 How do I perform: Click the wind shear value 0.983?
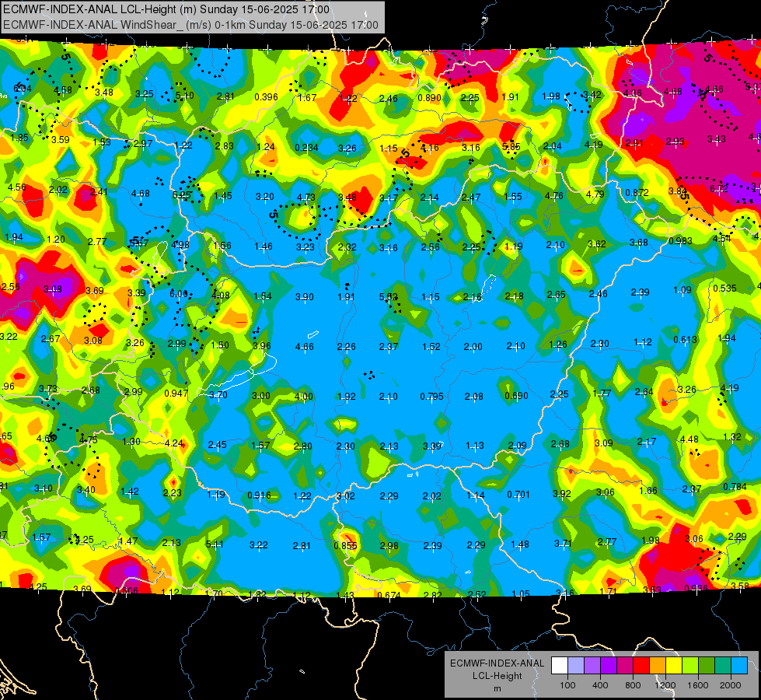[x=680, y=241]
